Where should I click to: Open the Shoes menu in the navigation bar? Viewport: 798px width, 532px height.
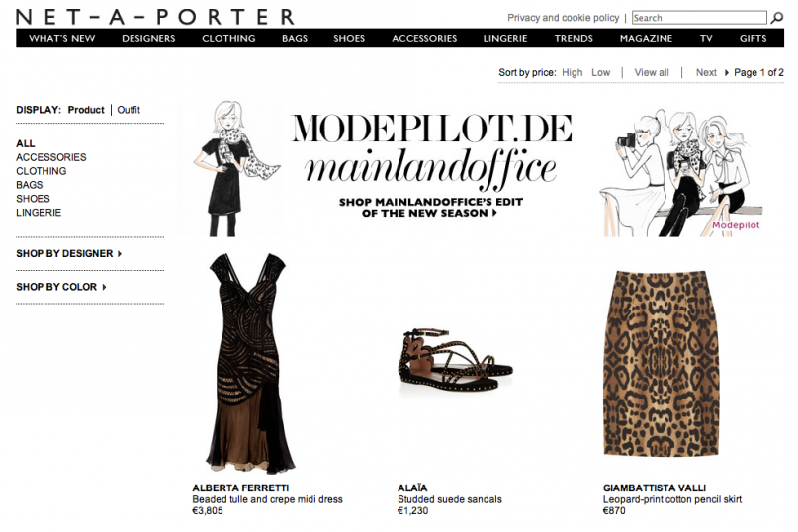pyautogui.click(x=349, y=39)
